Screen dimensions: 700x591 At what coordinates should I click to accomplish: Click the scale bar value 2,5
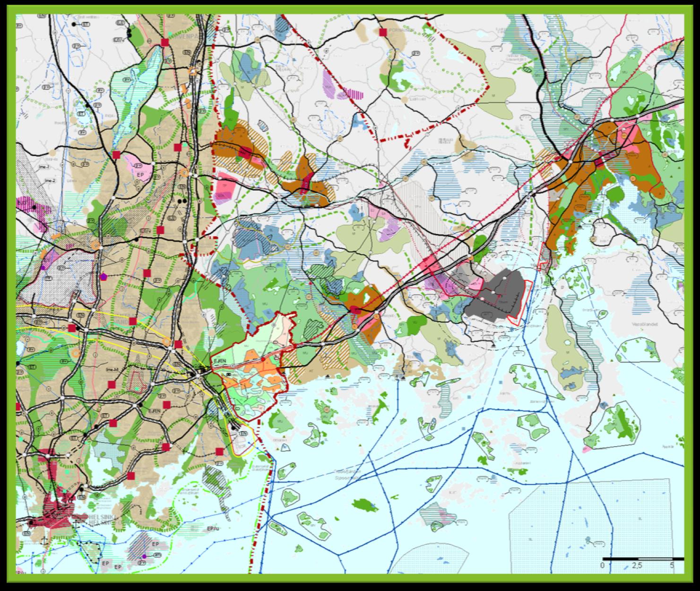pyautogui.click(x=637, y=565)
